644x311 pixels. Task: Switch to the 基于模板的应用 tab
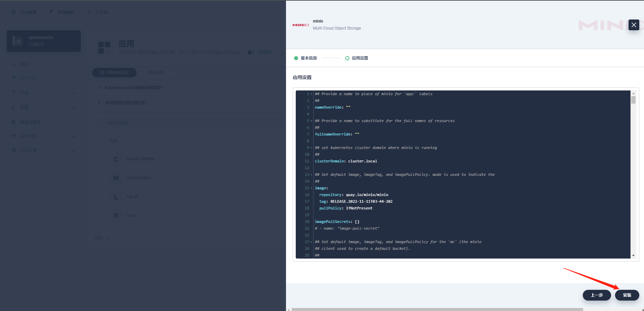pyautogui.click(x=114, y=73)
